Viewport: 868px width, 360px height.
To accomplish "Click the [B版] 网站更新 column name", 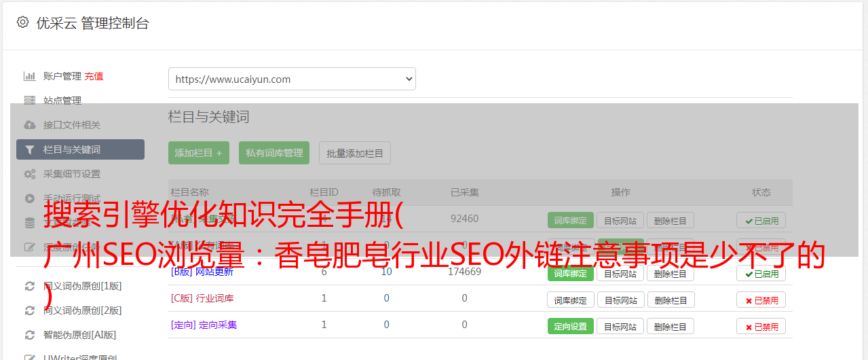I will pos(202,272).
